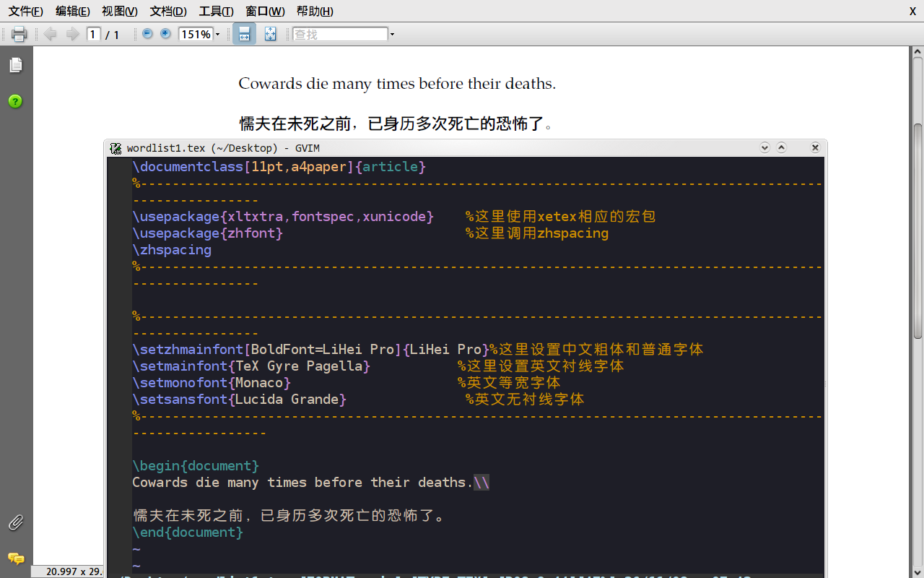The width and height of the screenshot is (924, 578).
Task: Select the fit width scrolling mode icon
Action: [244, 34]
